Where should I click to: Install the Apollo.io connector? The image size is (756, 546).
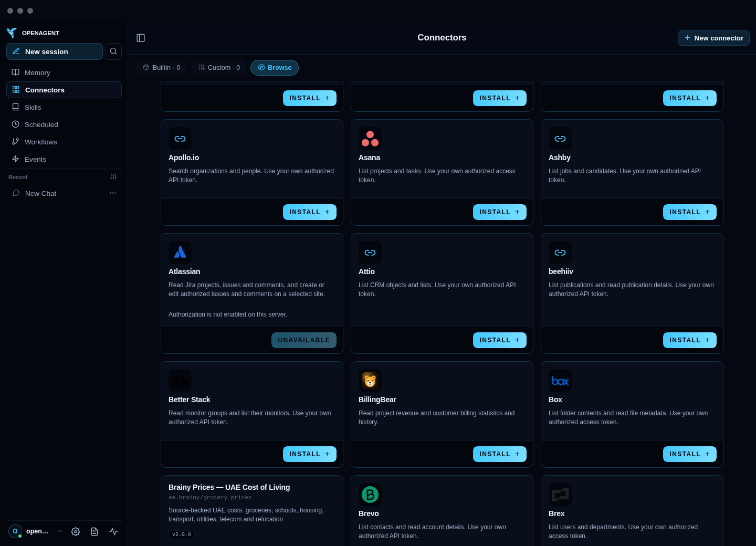point(310,212)
